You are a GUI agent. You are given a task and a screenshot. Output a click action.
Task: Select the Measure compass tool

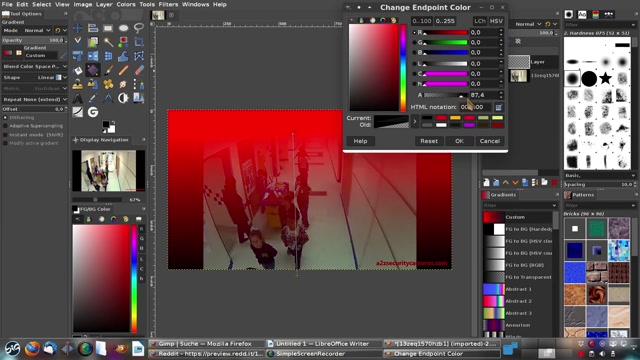click(108, 98)
